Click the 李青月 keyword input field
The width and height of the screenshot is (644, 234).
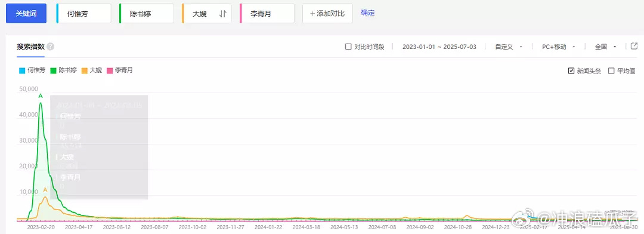click(267, 14)
